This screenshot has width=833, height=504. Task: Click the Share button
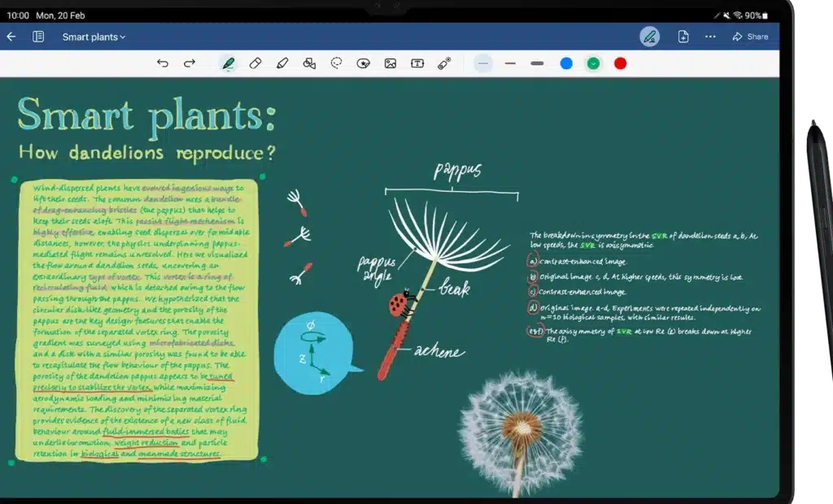pyautogui.click(x=750, y=37)
